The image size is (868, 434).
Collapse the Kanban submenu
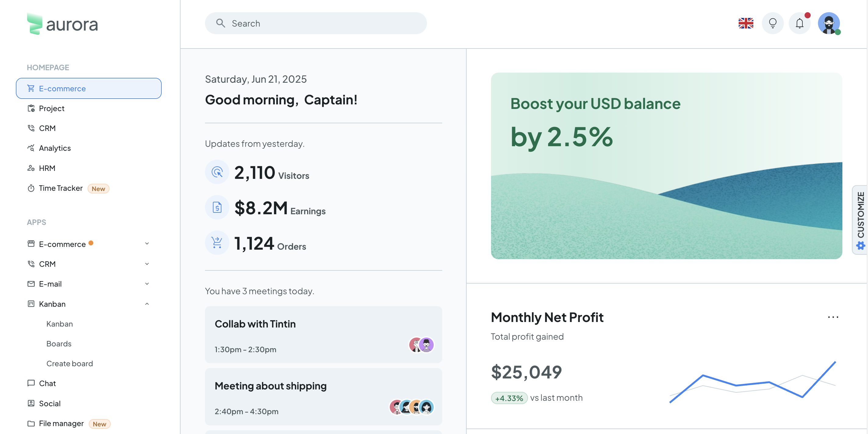click(147, 304)
